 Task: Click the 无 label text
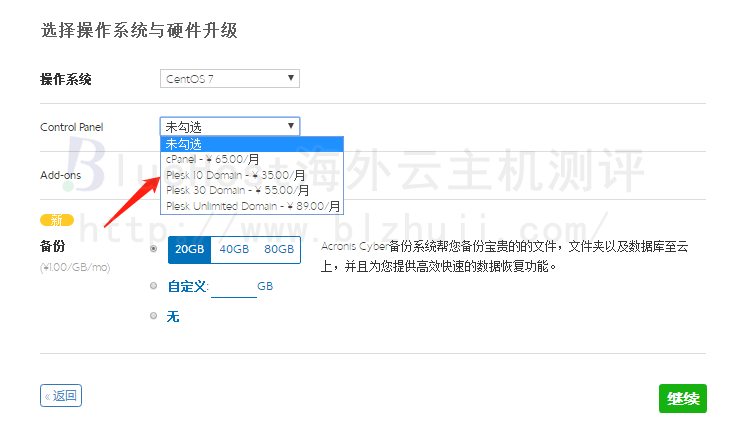coord(173,316)
